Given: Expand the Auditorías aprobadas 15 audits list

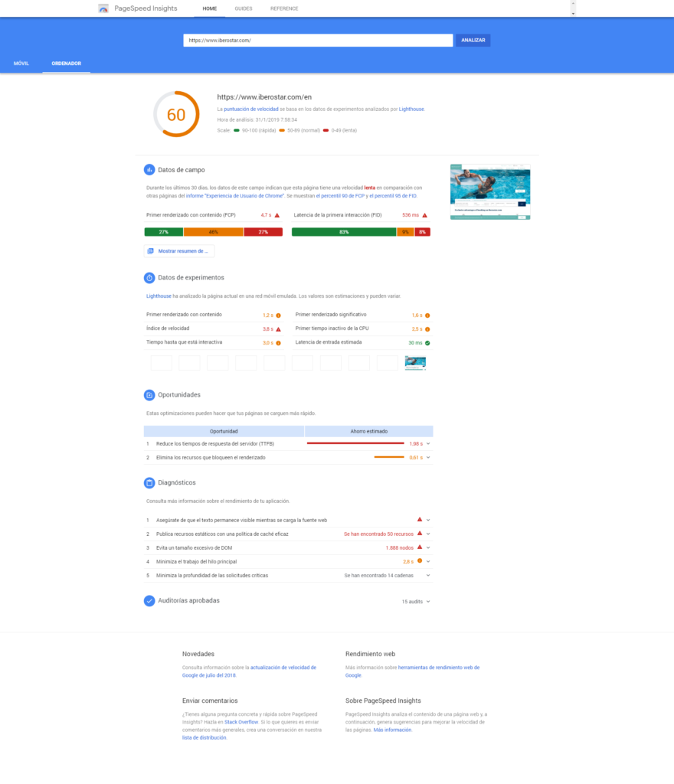Looking at the screenshot, I should coord(428,602).
